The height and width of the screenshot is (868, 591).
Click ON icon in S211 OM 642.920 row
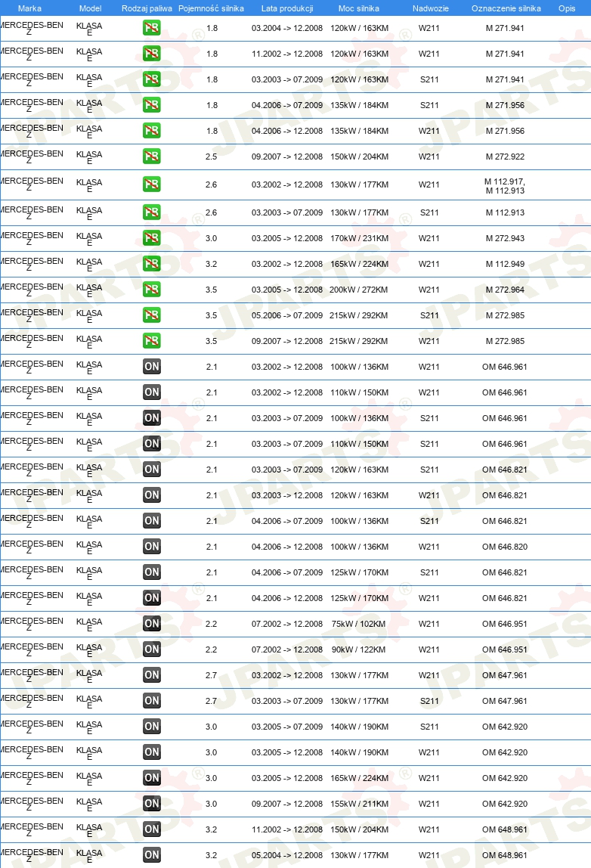(152, 727)
